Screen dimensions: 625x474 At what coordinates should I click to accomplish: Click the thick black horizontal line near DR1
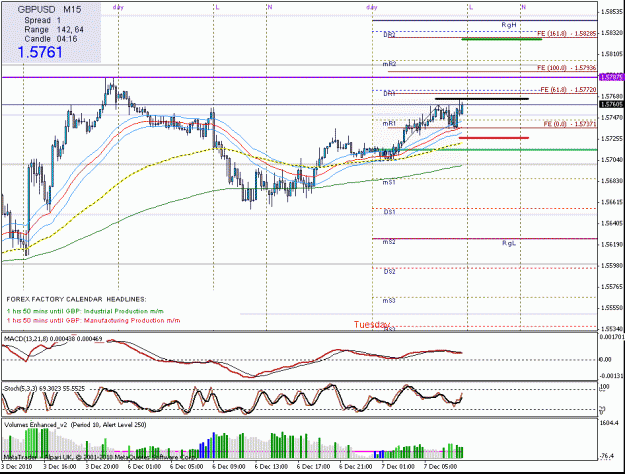point(482,98)
